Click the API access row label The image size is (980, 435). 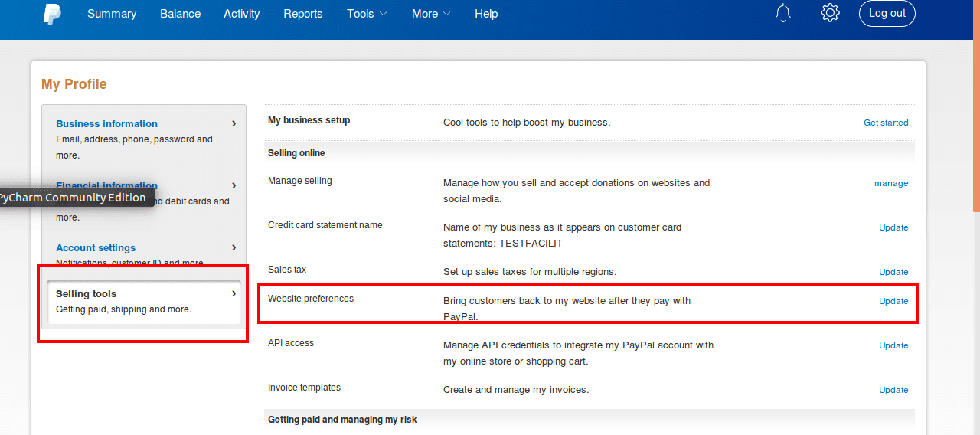point(291,343)
